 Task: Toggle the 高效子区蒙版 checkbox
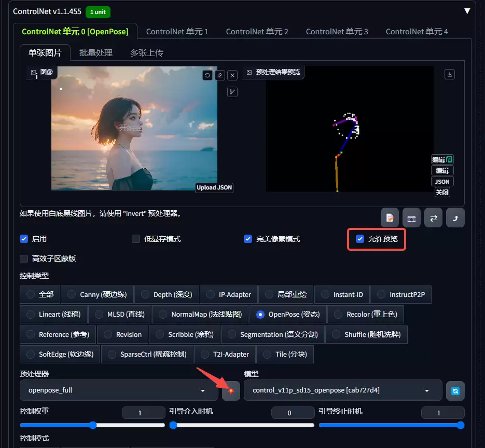[23, 258]
